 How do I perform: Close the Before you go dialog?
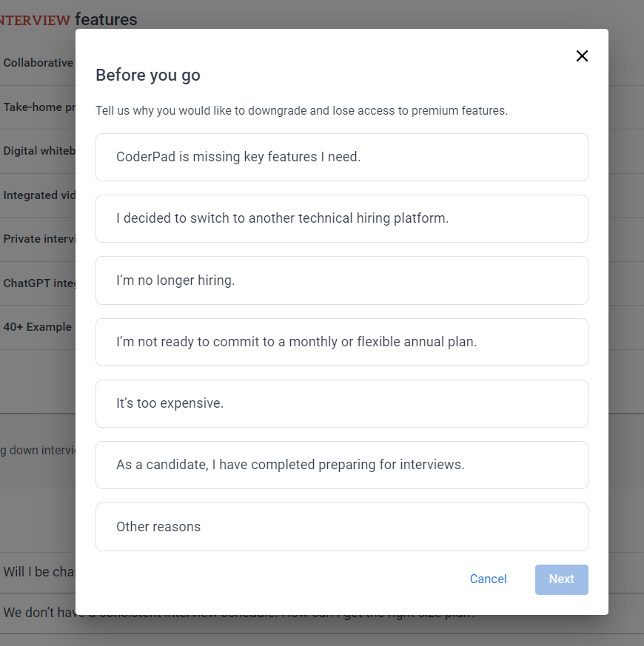[x=582, y=55]
